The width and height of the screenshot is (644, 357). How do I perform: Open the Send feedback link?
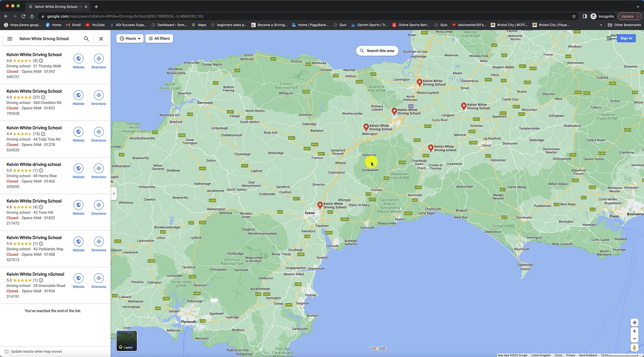point(588,355)
